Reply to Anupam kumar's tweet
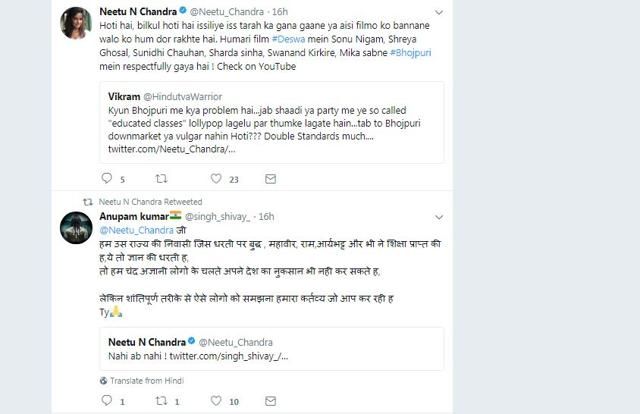Image resolution: width=640 pixels, height=414 pixels. point(107,401)
